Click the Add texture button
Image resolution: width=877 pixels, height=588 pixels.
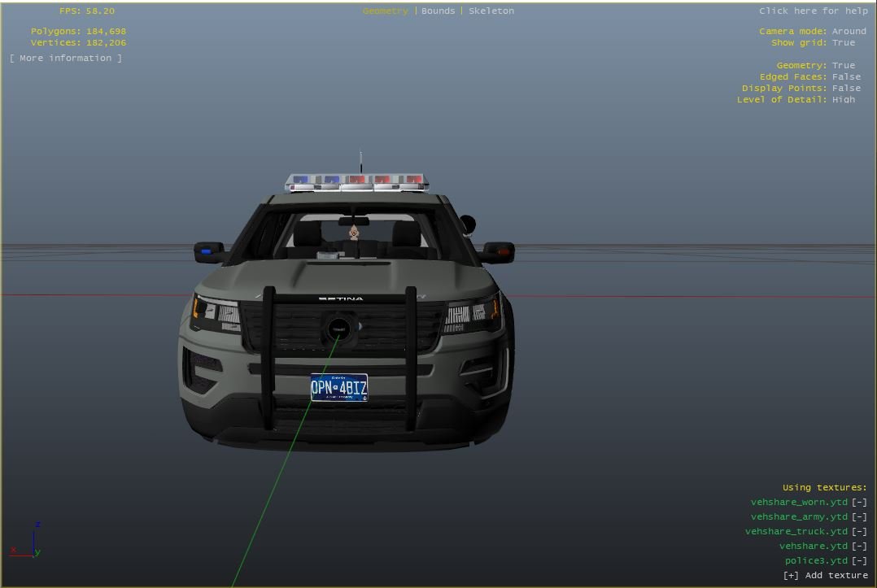(825, 575)
